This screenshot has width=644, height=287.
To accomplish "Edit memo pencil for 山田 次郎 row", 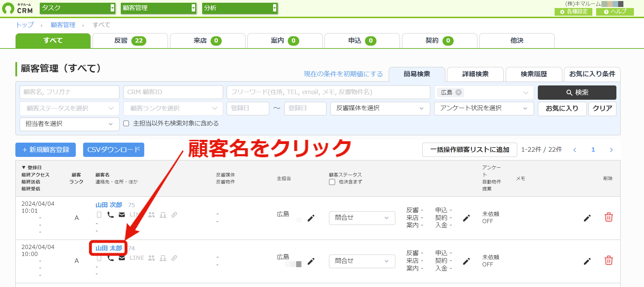I will click(x=587, y=218).
